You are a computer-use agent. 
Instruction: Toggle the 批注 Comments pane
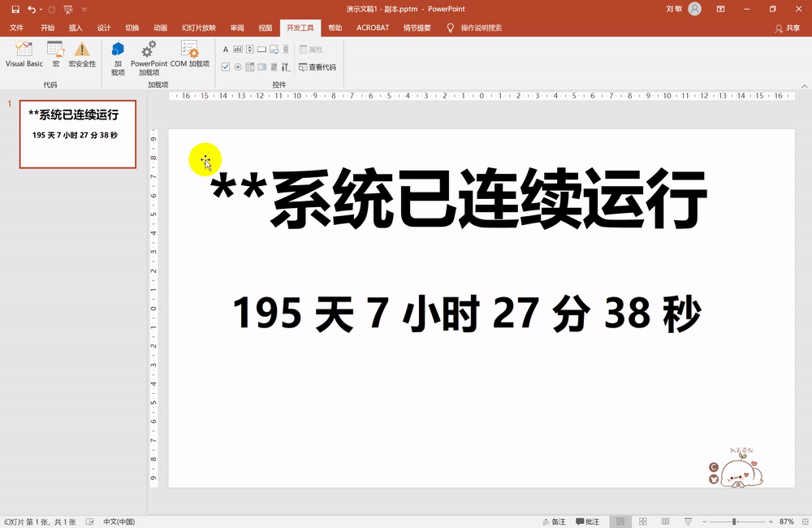[x=587, y=522]
